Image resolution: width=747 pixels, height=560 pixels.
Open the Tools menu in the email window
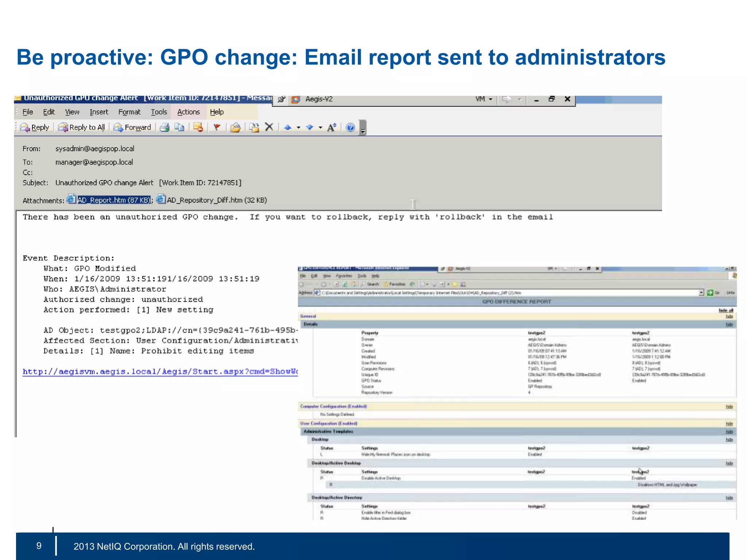point(159,112)
